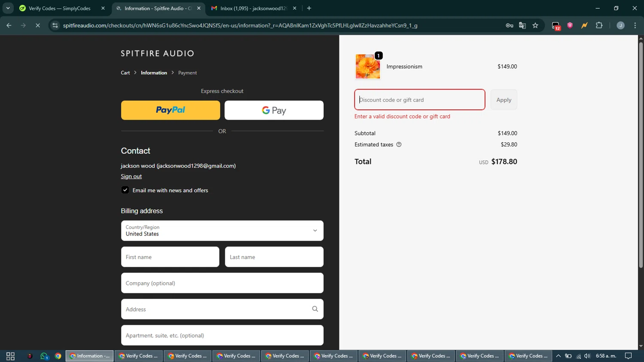Viewport: 644px width, 362px height.
Task: Click the address bar URL
Action: point(240,25)
